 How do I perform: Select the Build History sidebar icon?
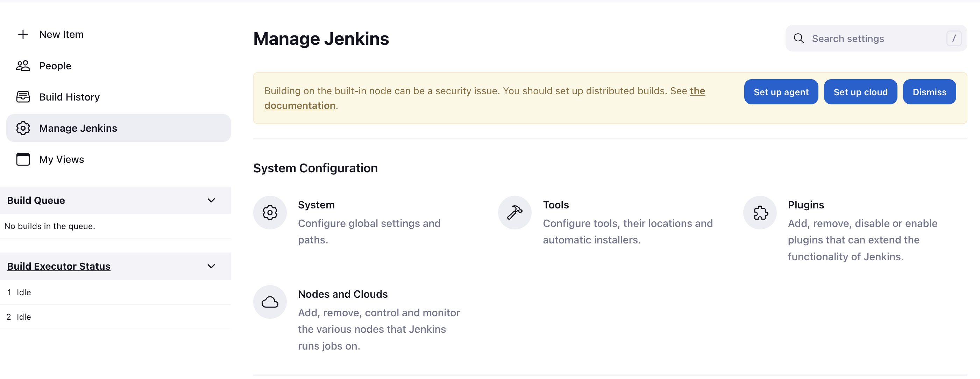pos(23,97)
